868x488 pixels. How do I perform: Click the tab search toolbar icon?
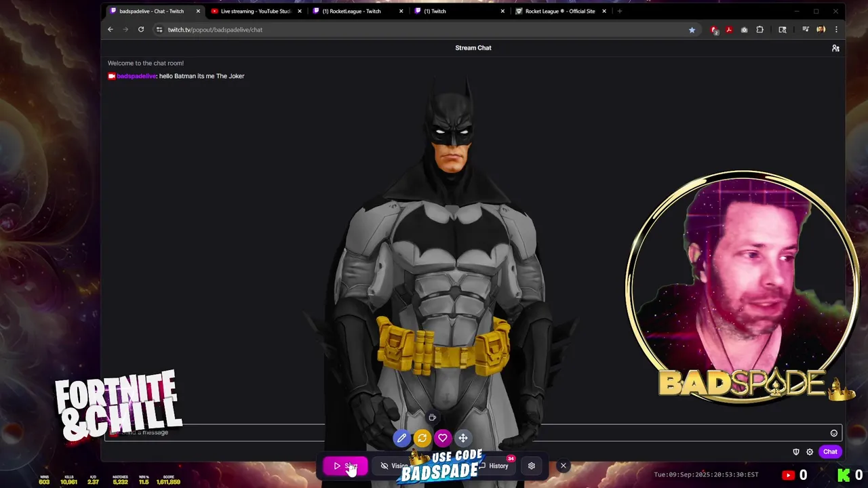point(782,30)
